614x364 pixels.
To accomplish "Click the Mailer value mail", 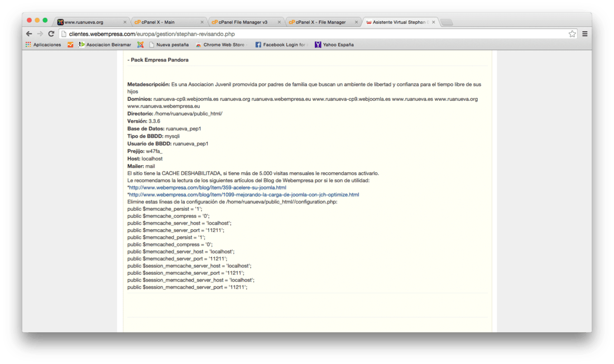I will tap(150, 166).
